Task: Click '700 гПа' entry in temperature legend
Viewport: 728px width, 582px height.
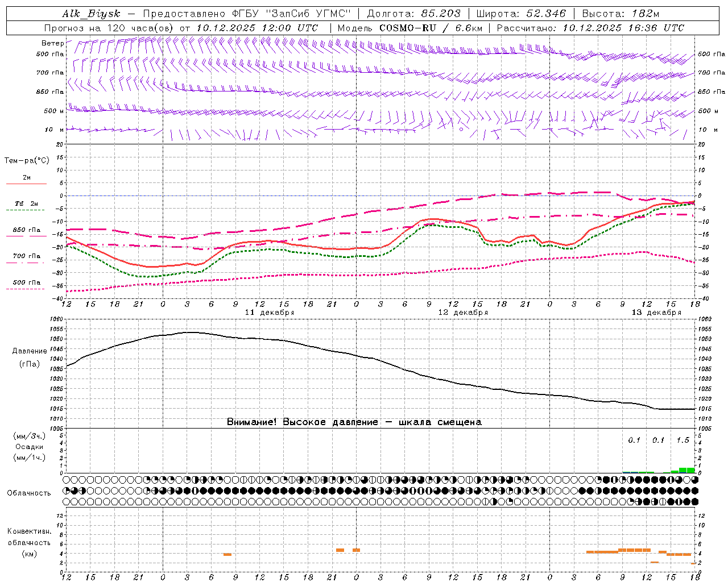Action: [27, 256]
